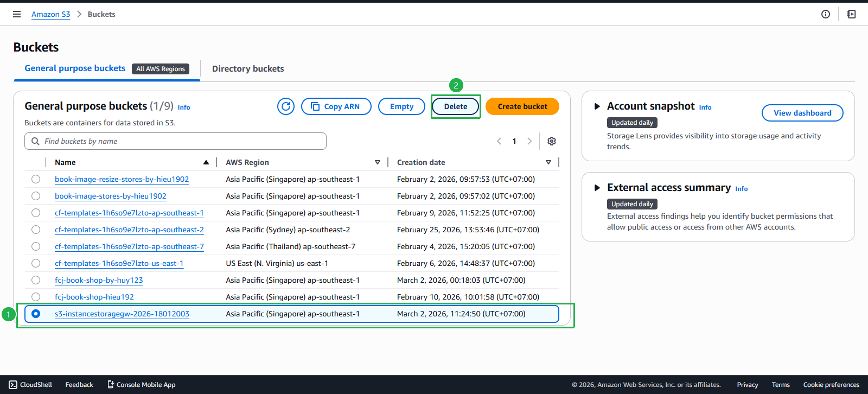Open bucket book-image-stores-by-hieu1902
The width and height of the screenshot is (868, 394).
click(111, 196)
